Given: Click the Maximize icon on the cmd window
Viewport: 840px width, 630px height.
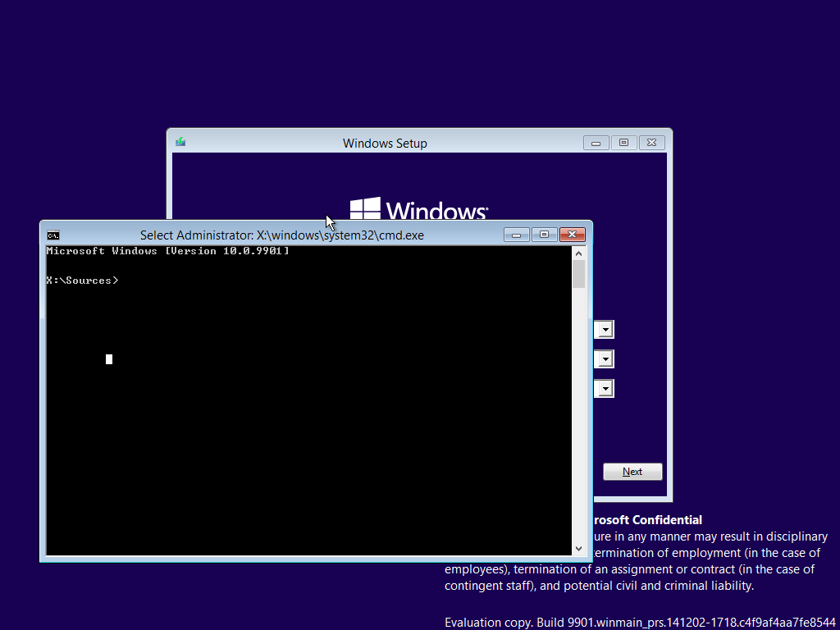Looking at the screenshot, I should pyautogui.click(x=544, y=234).
